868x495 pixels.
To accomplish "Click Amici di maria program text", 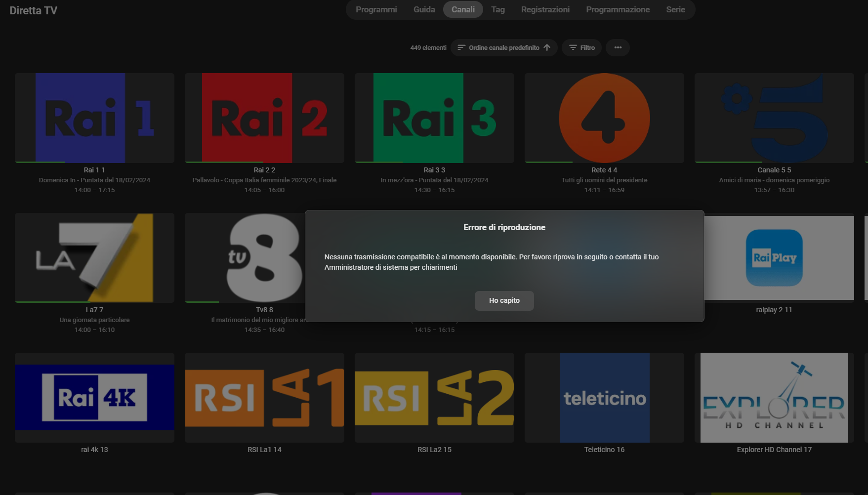I will tap(774, 180).
